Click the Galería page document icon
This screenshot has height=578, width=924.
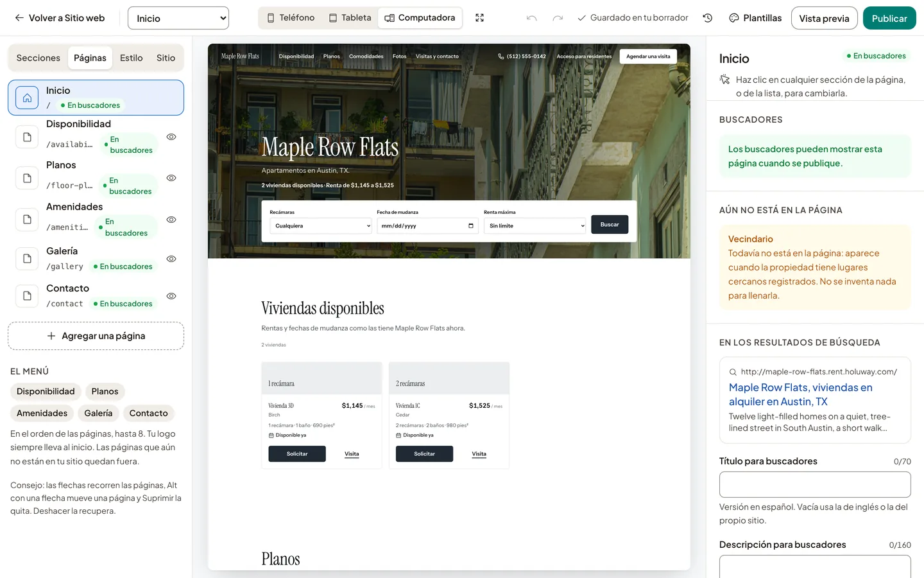point(27,259)
